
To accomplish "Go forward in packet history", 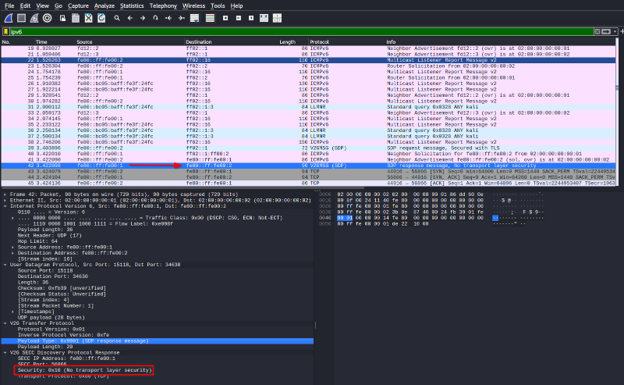I will pyautogui.click(x=142, y=18).
